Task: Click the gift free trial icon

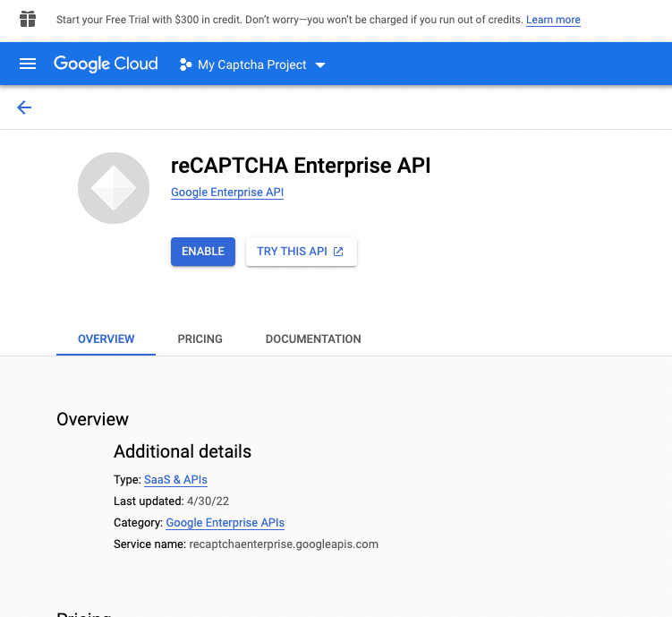Action: point(28,20)
